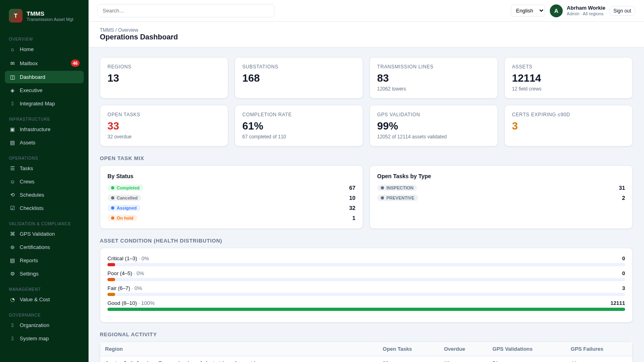Image resolution: width=644 pixels, height=362 pixels.
Task: Open Integrated Map menu item
Action: pos(44,104)
